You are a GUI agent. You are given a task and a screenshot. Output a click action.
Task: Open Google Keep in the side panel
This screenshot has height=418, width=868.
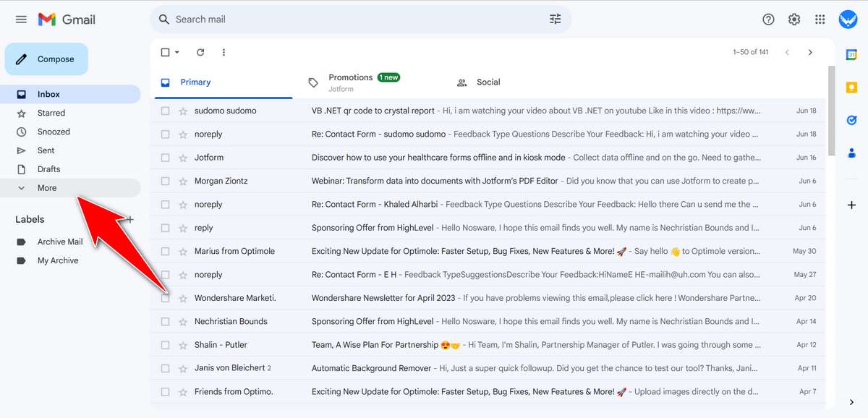coord(851,87)
